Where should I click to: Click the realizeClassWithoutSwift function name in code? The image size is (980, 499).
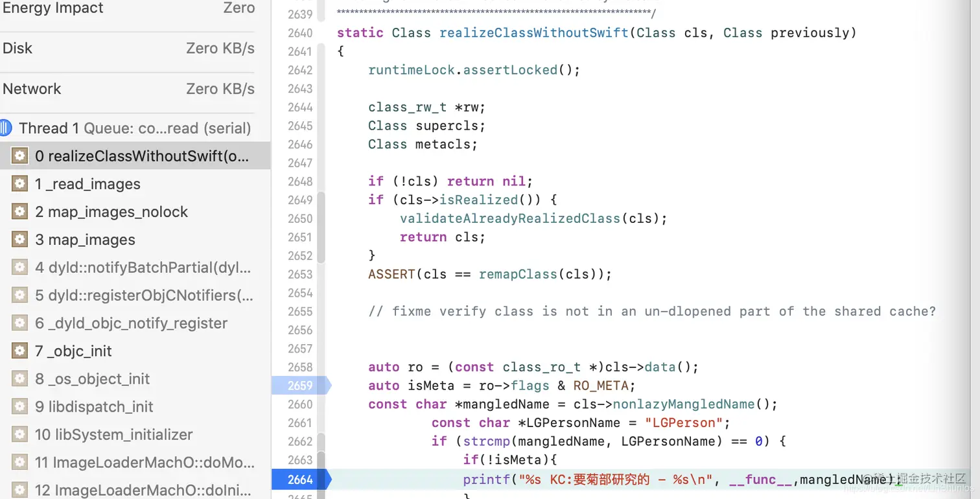534,33
